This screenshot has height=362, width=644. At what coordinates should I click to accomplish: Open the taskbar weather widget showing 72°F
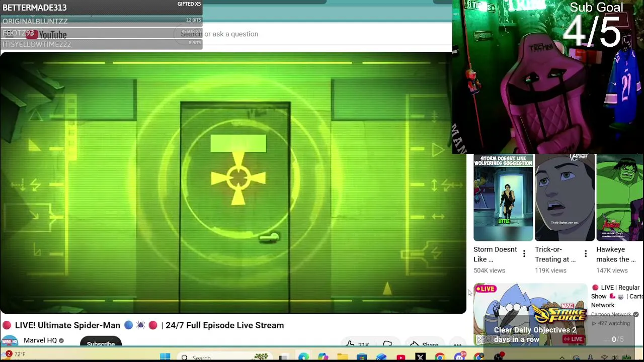(14, 354)
